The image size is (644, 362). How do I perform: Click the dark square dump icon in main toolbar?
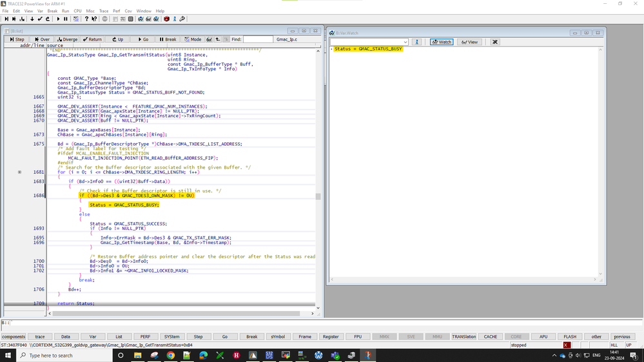click(x=131, y=19)
